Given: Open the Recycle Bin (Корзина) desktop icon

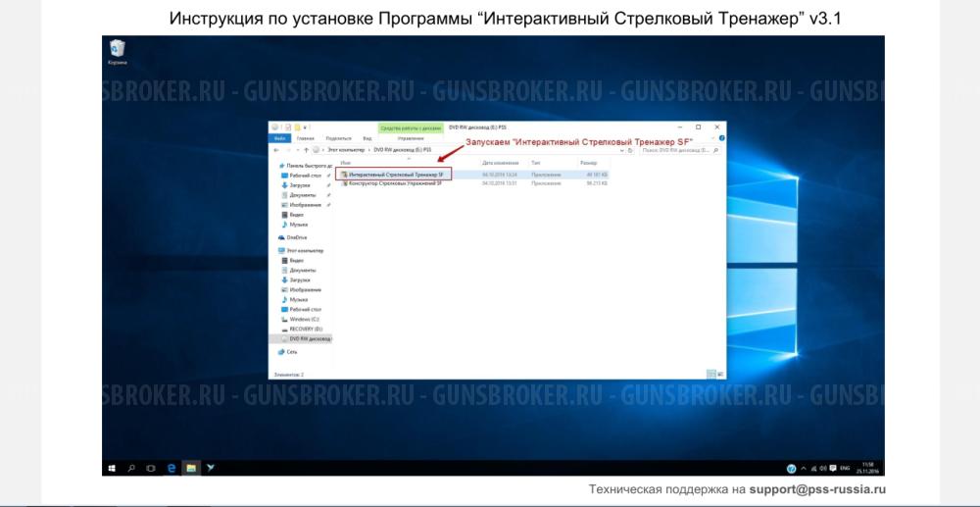Looking at the screenshot, I should click(117, 52).
